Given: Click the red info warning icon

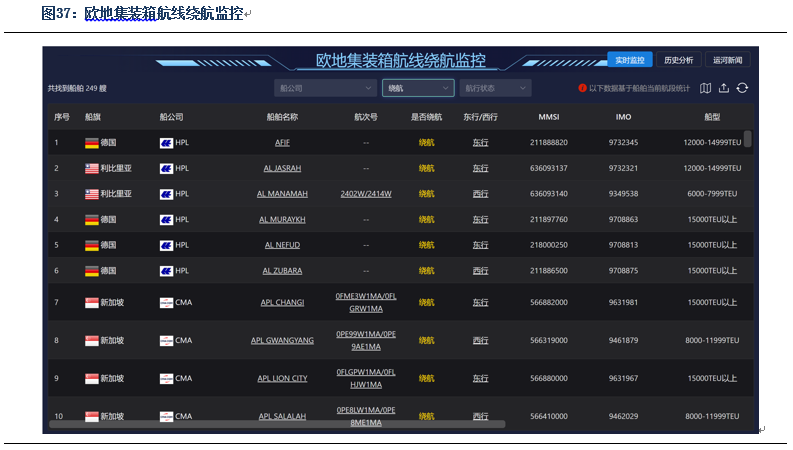Looking at the screenshot, I should click(x=582, y=88).
